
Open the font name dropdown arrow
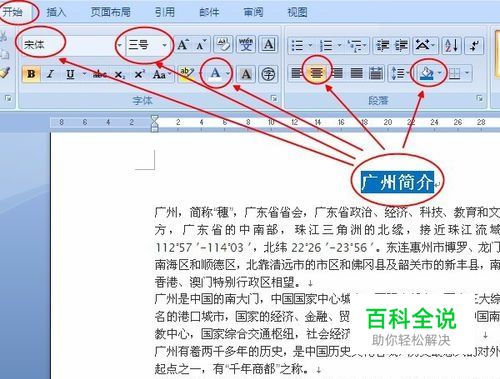pyautogui.click(x=119, y=45)
